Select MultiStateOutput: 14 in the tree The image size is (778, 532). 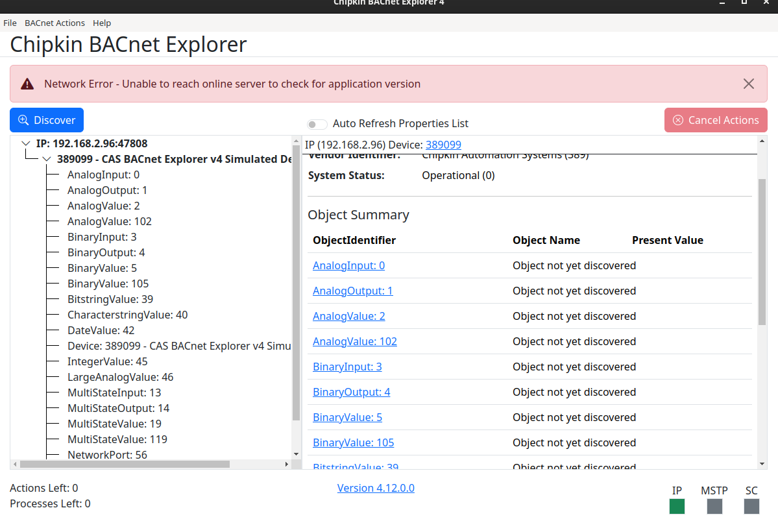(118, 408)
